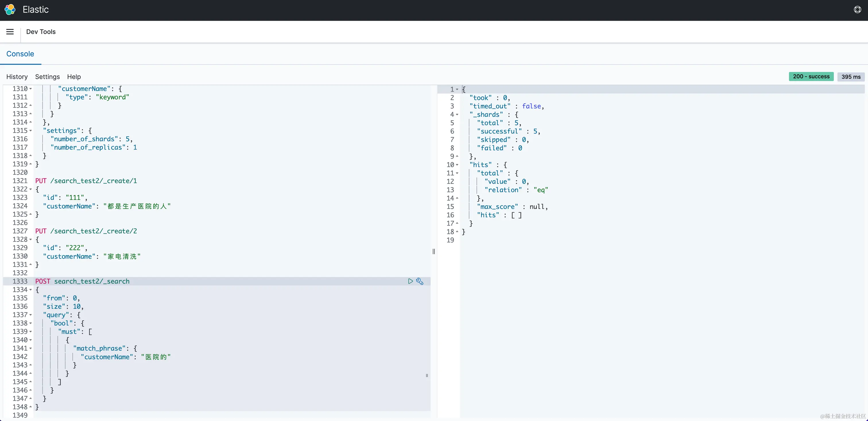Collapse the query block at line 1337

(31, 315)
